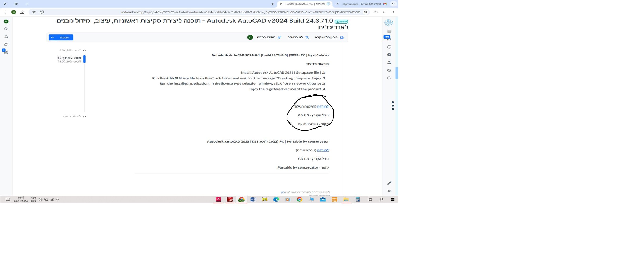Click להורדה link for regular installation
The height and width of the screenshot is (261, 644).
click(323, 107)
